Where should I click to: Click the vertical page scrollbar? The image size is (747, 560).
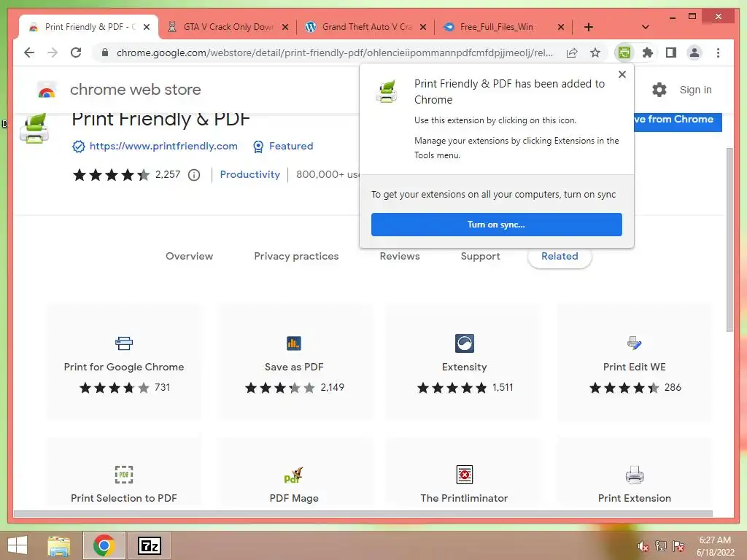(729, 239)
